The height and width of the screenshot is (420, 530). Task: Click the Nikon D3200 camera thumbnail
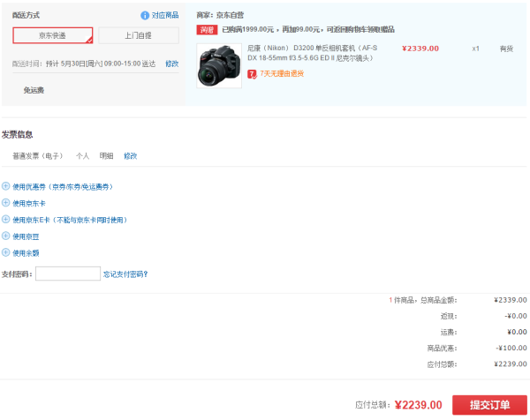(219, 66)
